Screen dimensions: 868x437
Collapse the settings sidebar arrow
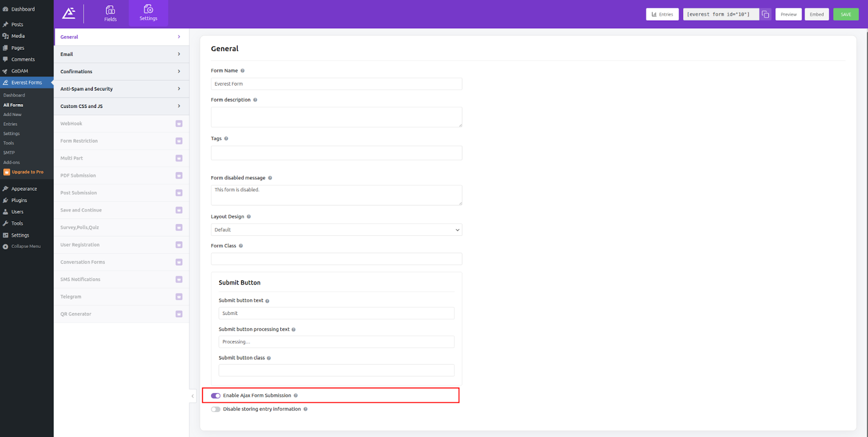pyautogui.click(x=193, y=396)
